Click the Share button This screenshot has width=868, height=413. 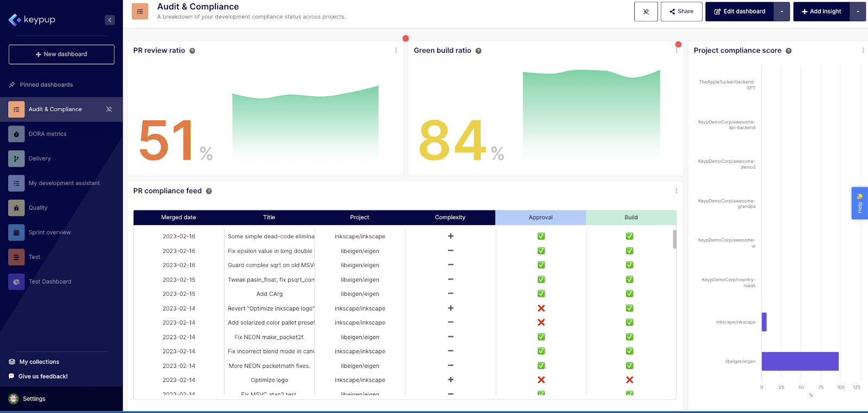click(x=681, y=11)
